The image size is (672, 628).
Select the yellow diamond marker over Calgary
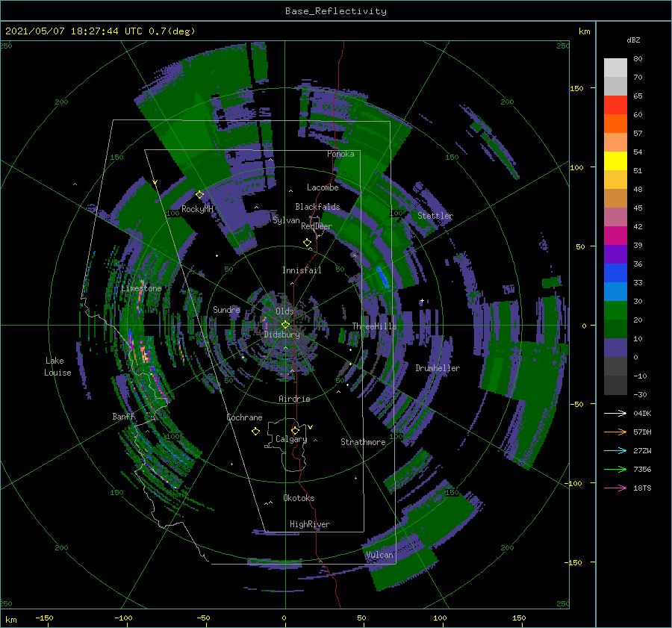295,430
